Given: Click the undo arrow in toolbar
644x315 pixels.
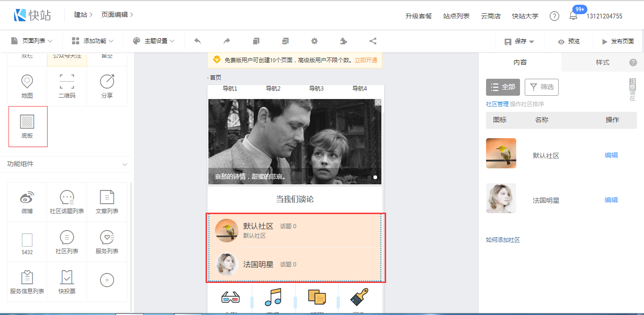Looking at the screenshot, I should click(198, 41).
